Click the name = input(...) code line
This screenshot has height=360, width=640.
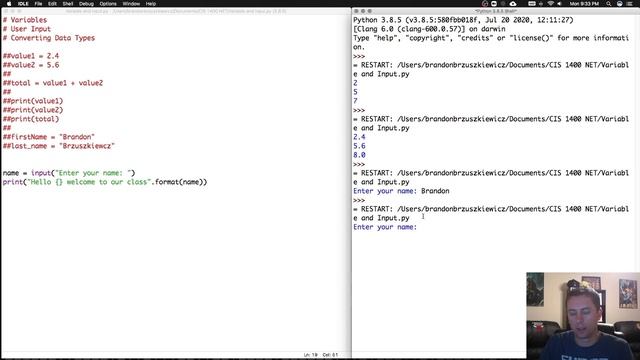[x=69, y=173]
